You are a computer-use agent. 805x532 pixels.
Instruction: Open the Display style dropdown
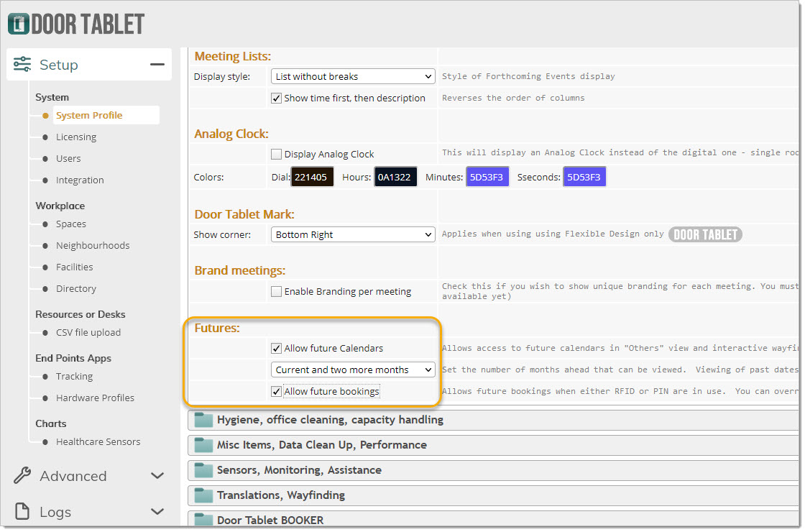tap(353, 76)
